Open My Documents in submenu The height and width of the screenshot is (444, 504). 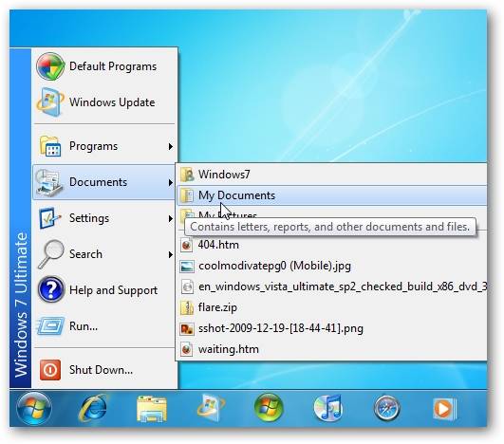tap(331, 195)
